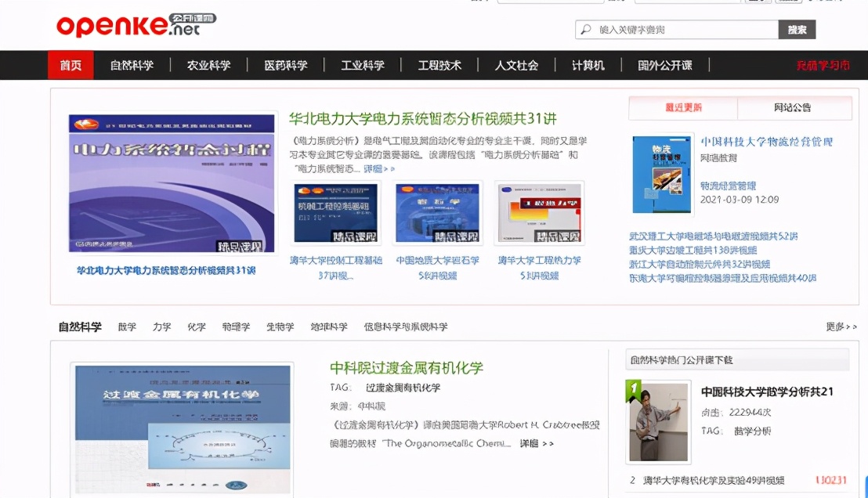Click the magnifier icon in search box

(x=586, y=29)
